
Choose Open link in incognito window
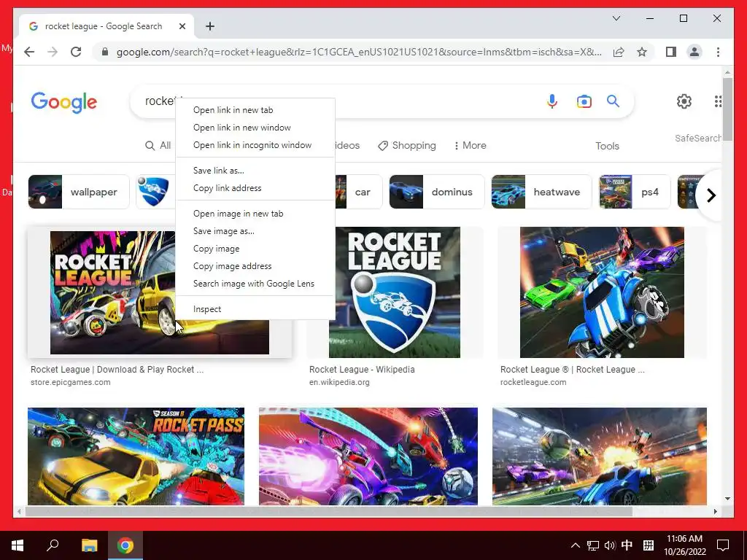tap(255, 145)
